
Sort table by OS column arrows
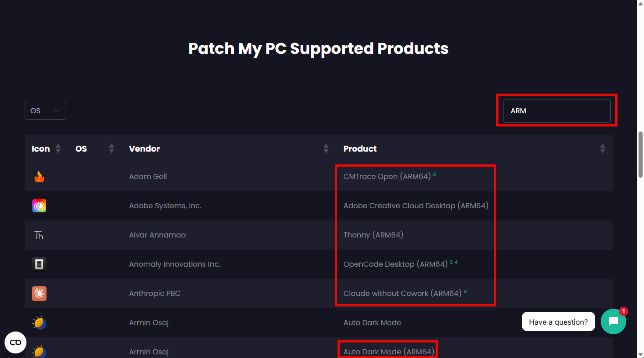pyautogui.click(x=112, y=148)
